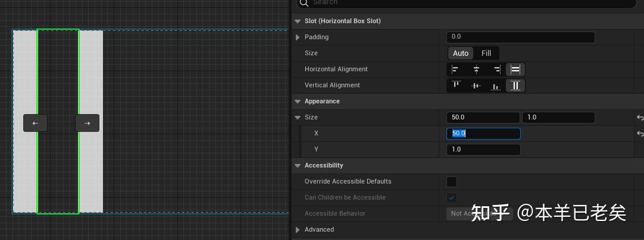Reset the Size X value to default
The width and height of the screenshot is (644, 240).
click(640, 134)
